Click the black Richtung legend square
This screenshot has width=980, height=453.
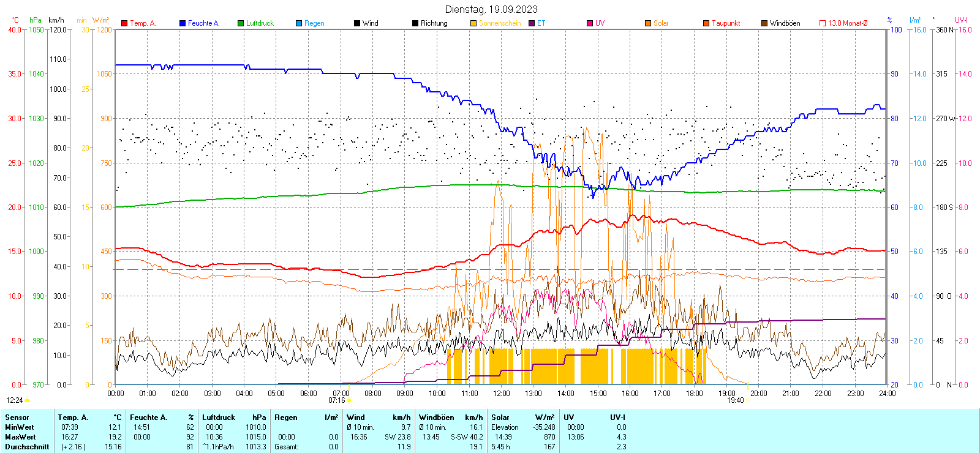tap(415, 23)
